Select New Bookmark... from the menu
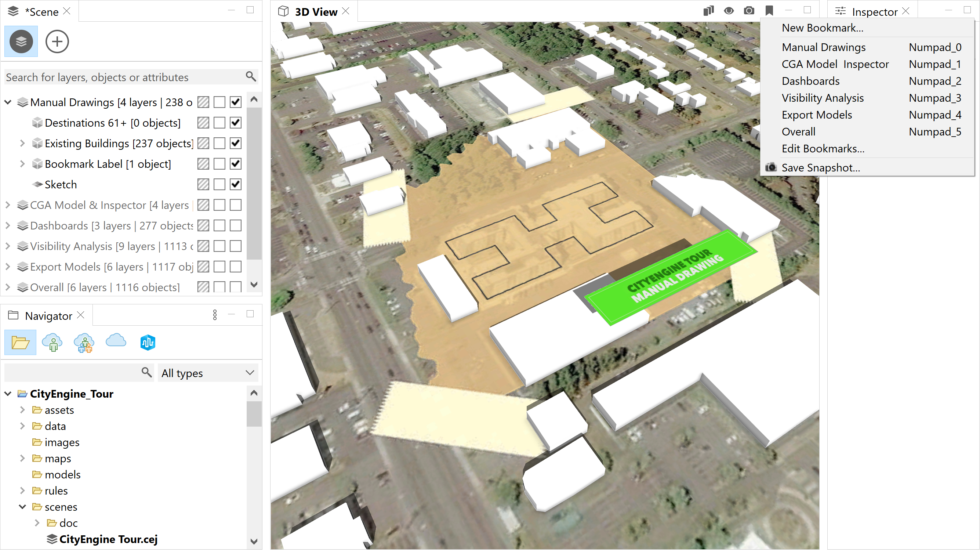 point(823,28)
